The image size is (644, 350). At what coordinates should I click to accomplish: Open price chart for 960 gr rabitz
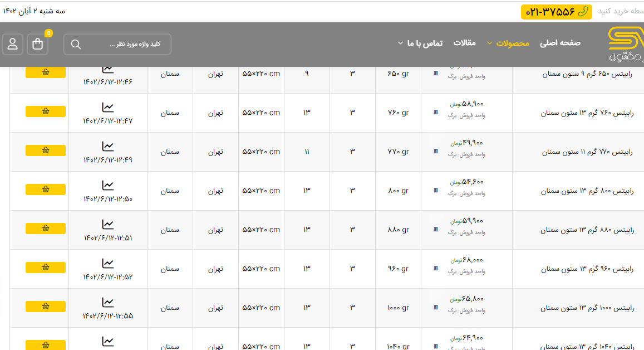click(x=107, y=263)
